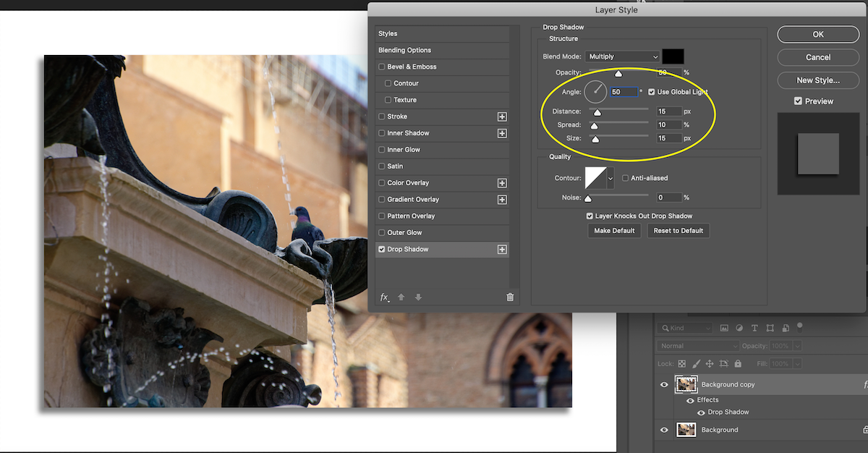Hide the Drop Shadow effect in Layers panel
Screen dimensions: 868x453
point(701,412)
